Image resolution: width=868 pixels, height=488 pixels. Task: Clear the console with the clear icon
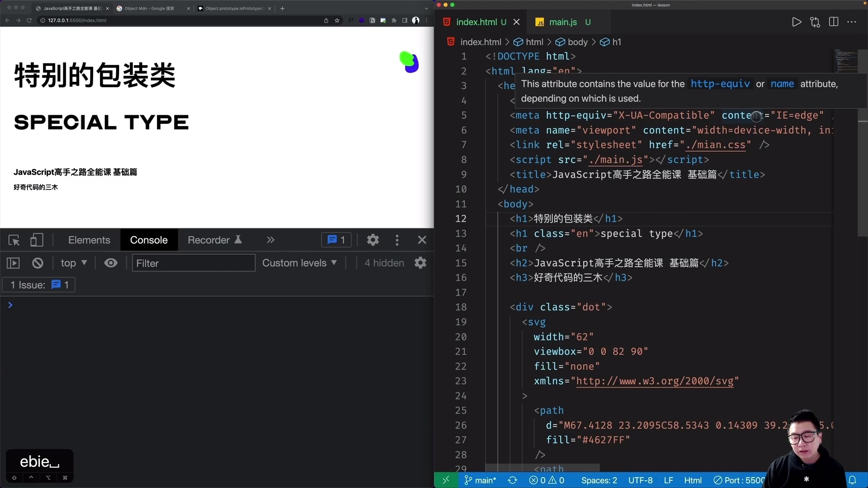pos(38,263)
